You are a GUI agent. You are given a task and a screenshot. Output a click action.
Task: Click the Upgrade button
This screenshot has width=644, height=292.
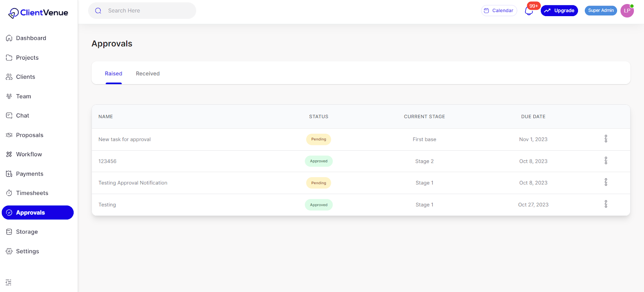point(559,10)
